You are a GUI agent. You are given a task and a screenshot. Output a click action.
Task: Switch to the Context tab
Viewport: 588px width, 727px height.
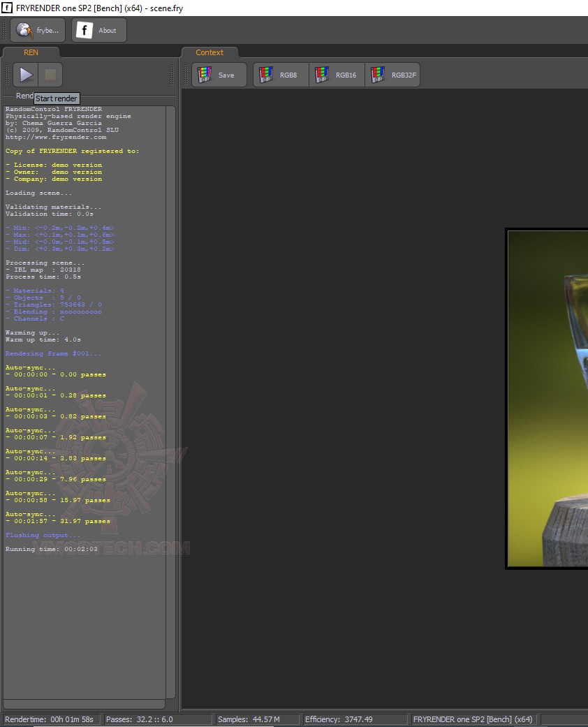(210, 52)
